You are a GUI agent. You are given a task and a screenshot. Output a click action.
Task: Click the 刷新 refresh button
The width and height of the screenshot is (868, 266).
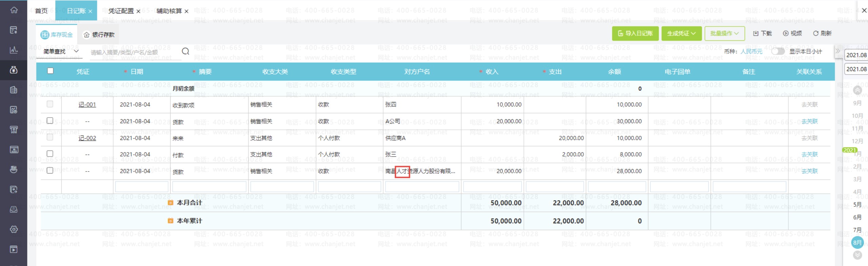[822, 33]
